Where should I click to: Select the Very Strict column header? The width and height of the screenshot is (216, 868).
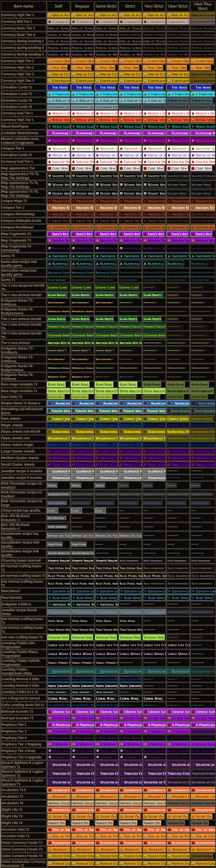click(x=154, y=6)
